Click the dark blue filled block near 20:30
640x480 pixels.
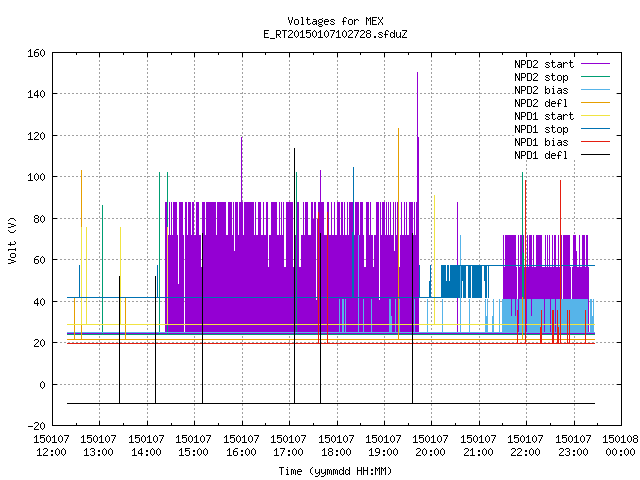464,281
